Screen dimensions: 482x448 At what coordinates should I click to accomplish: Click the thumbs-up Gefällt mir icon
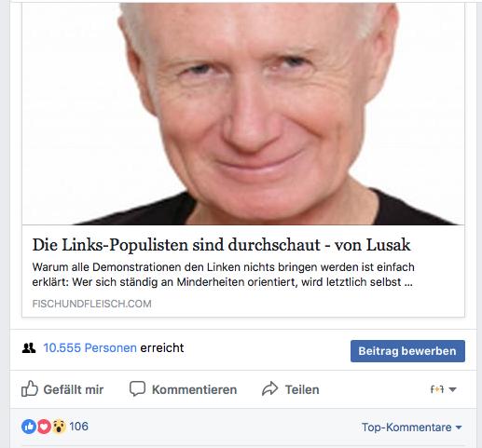point(30,388)
